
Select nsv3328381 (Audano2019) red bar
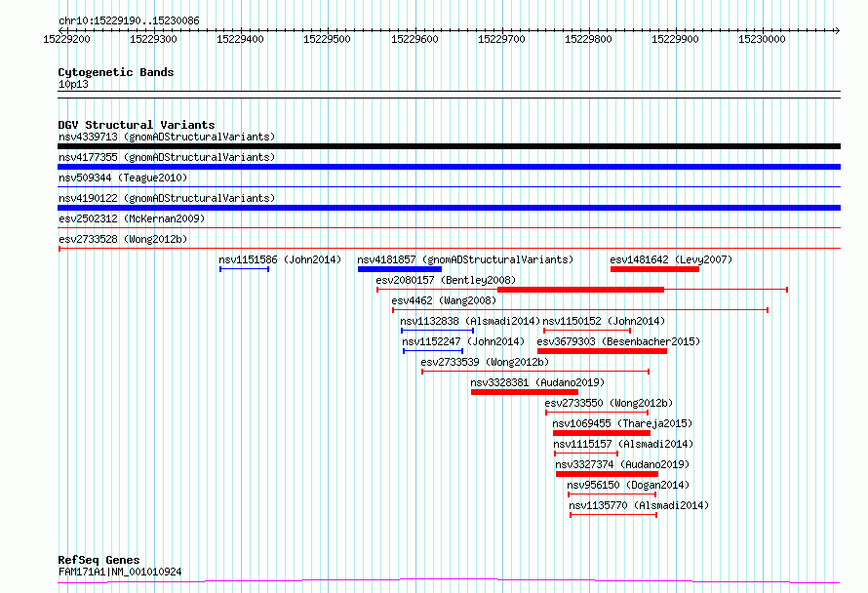[x=525, y=392]
